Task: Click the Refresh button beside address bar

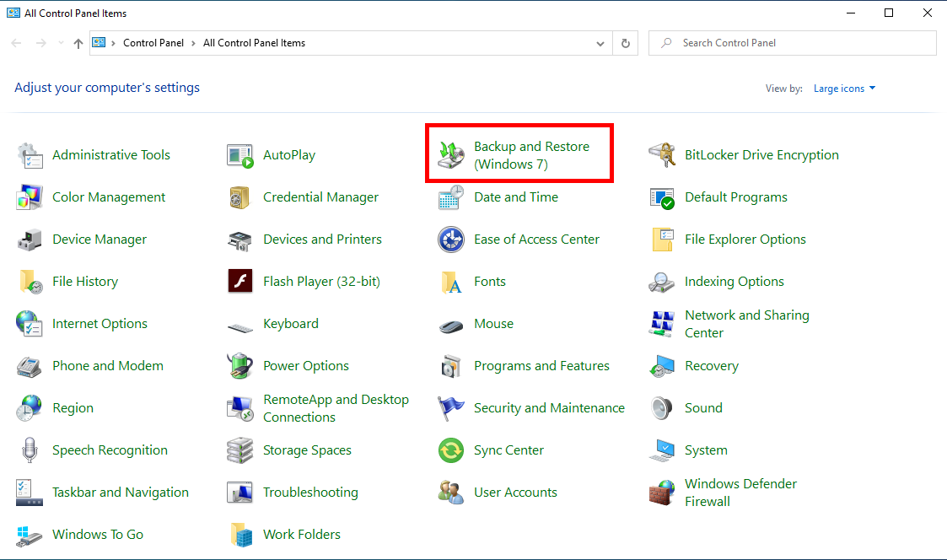Action: click(625, 43)
